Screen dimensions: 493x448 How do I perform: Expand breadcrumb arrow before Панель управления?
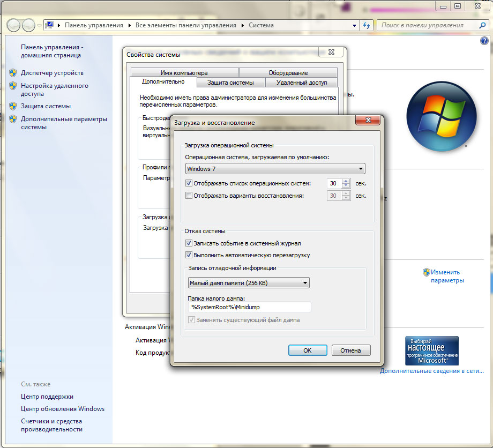pyautogui.click(x=59, y=26)
